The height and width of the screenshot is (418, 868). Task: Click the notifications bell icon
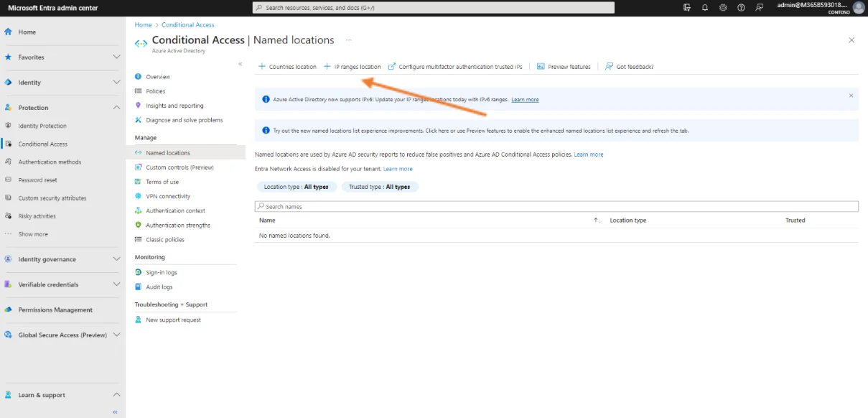(705, 8)
